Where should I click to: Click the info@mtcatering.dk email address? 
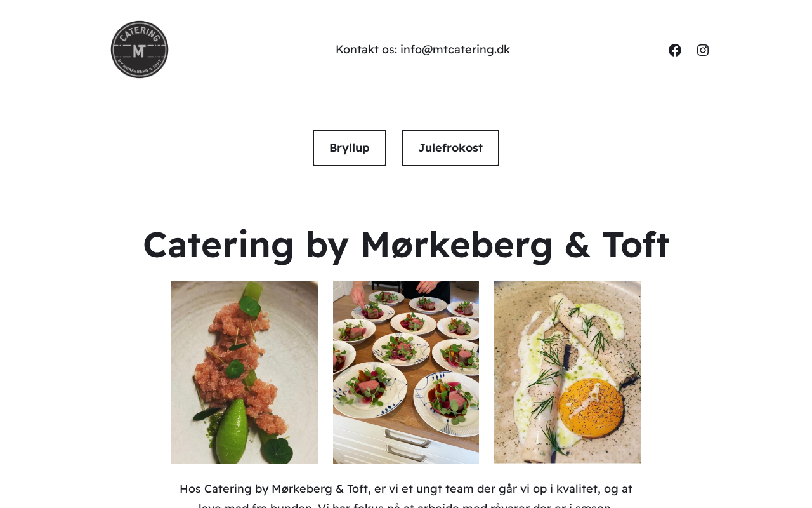[455, 50]
